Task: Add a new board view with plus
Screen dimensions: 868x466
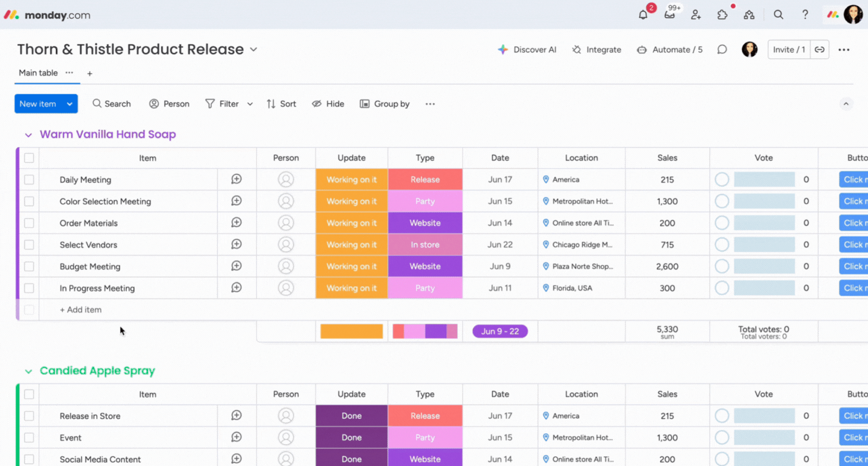Action: (90, 73)
